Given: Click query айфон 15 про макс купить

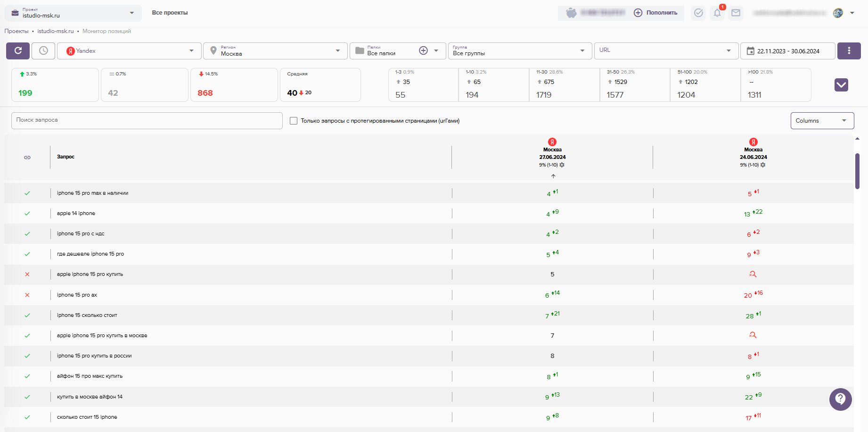Looking at the screenshot, I should 90,376.
